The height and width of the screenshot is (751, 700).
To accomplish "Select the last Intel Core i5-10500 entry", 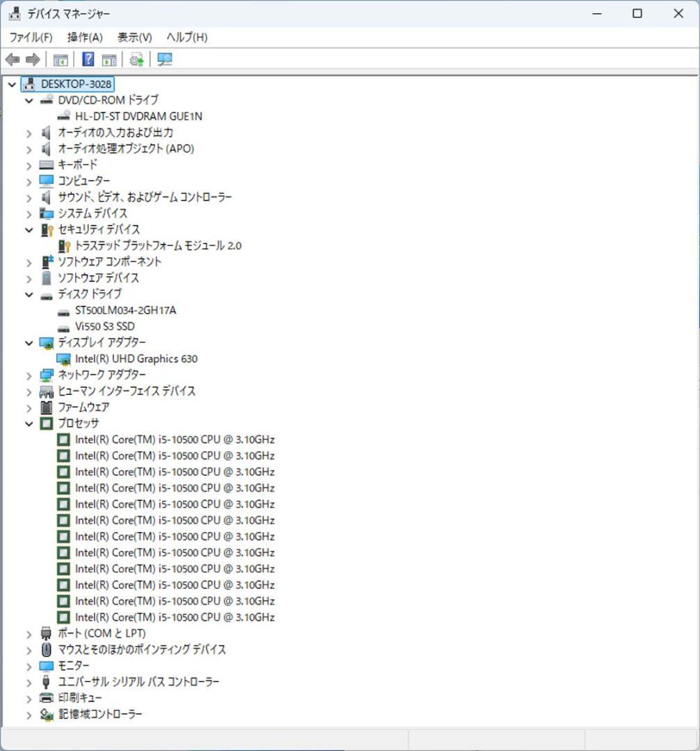I will click(x=174, y=617).
